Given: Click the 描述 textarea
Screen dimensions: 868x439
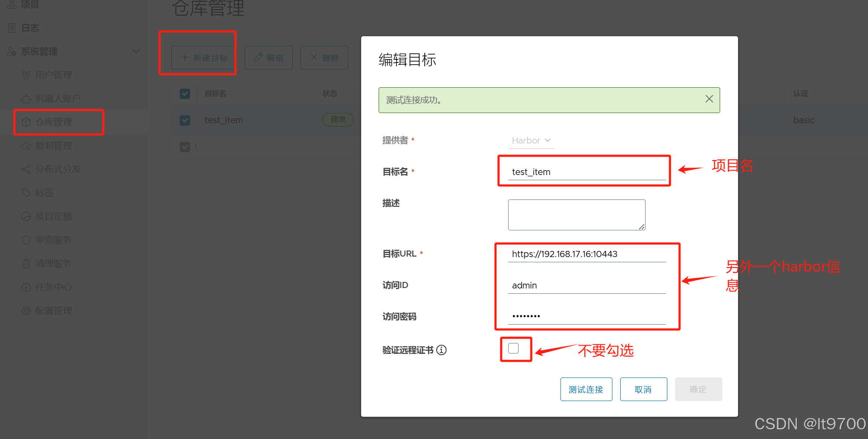Looking at the screenshot, I should [x=577, y=215].
